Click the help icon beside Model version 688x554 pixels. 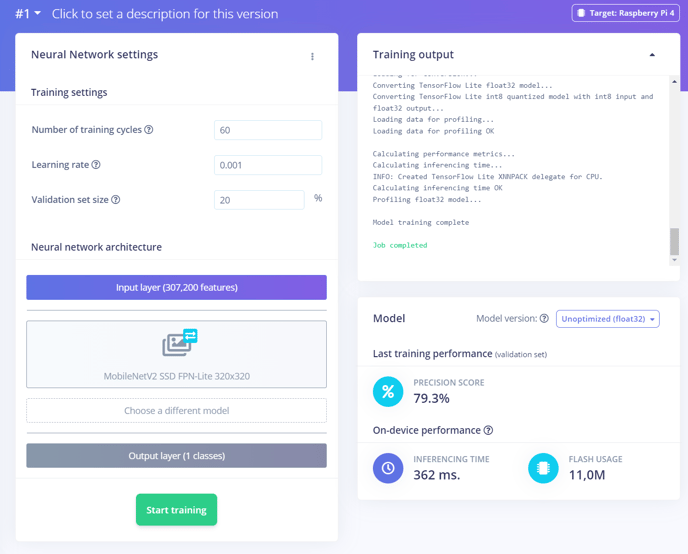544,318
